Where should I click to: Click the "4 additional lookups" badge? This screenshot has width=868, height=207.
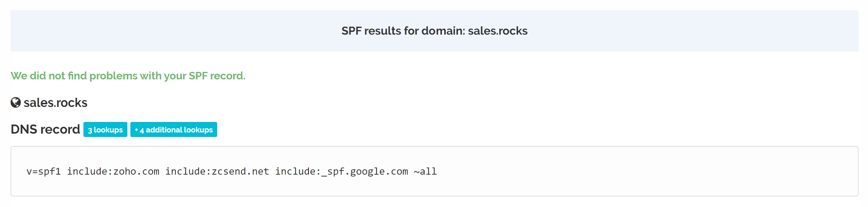point(174,130)
